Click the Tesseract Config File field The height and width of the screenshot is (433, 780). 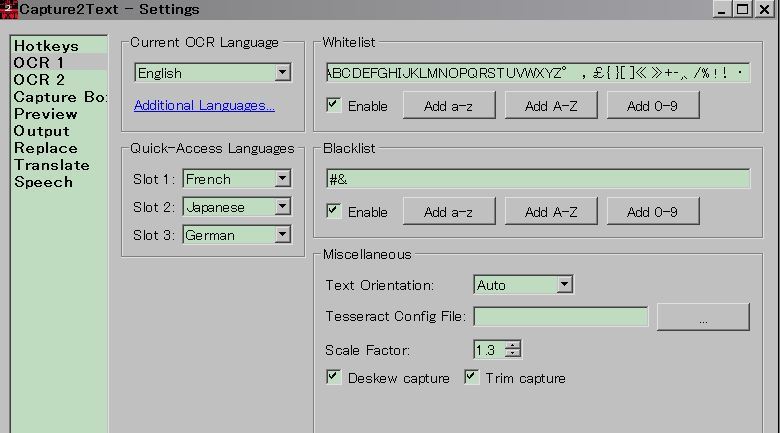pyautogui.click(x=561, y=317)
